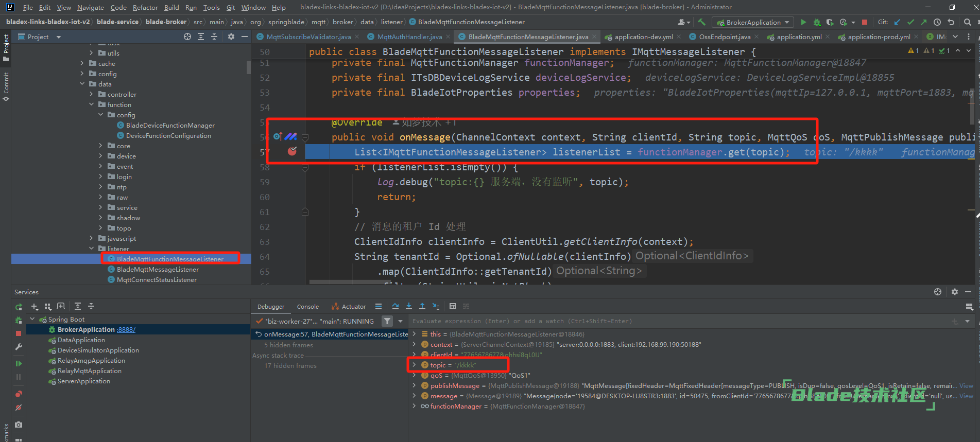Go to next highlighted error arrow in editor
This screenshot has width=980, height=442.
[969, 50]
